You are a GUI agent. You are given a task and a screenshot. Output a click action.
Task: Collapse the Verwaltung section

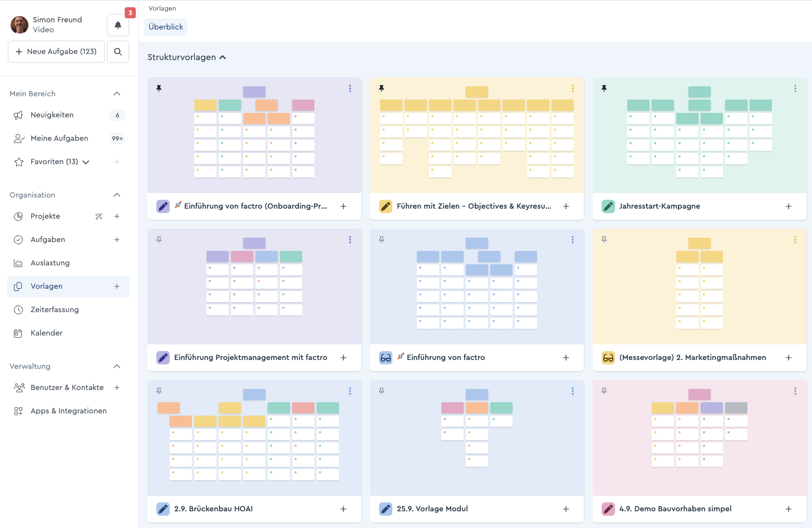click(x=117, y=367)
